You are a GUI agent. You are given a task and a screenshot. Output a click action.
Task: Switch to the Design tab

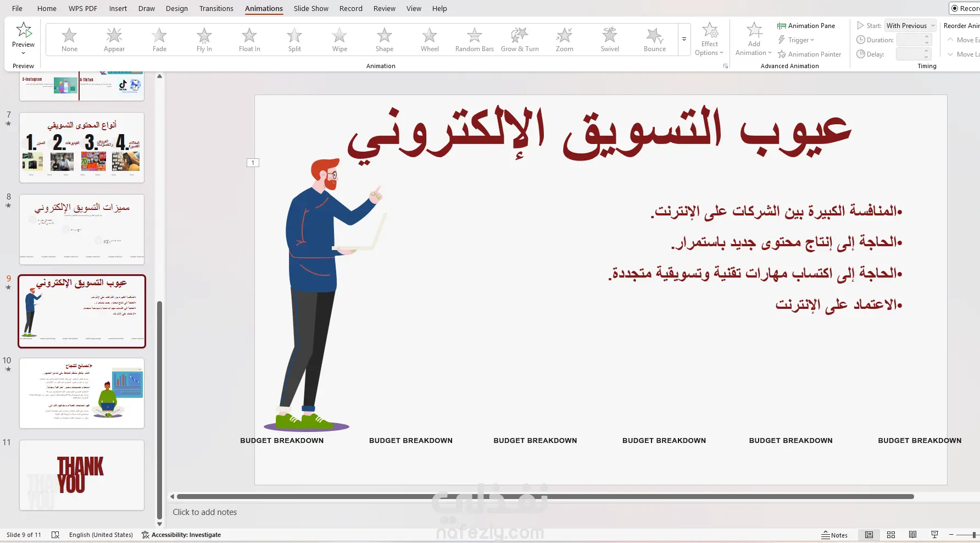click(177, 8)
